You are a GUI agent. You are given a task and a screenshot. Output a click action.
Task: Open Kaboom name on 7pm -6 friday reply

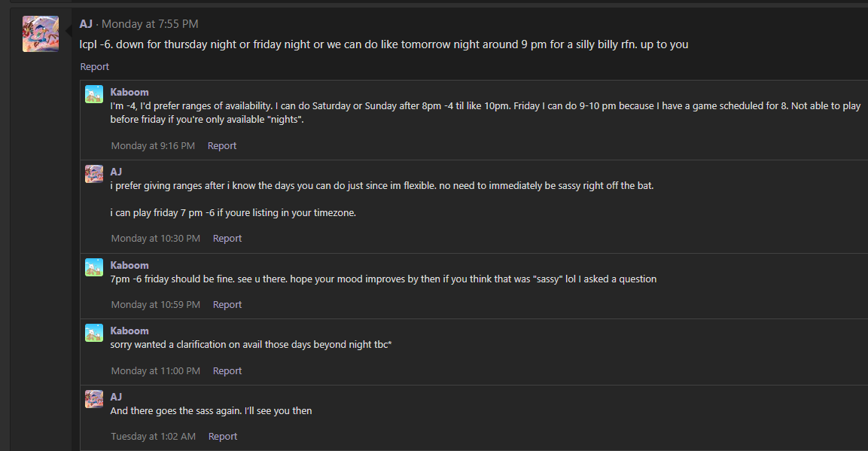click(129, 265)
